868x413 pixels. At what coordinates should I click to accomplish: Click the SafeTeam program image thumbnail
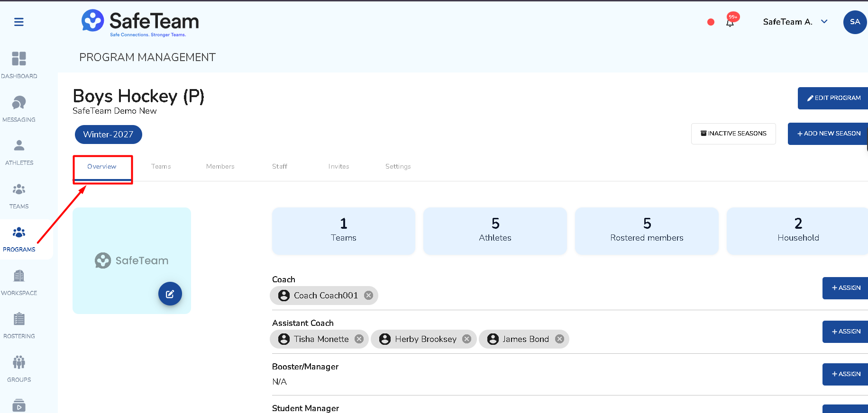click(132, 260)
